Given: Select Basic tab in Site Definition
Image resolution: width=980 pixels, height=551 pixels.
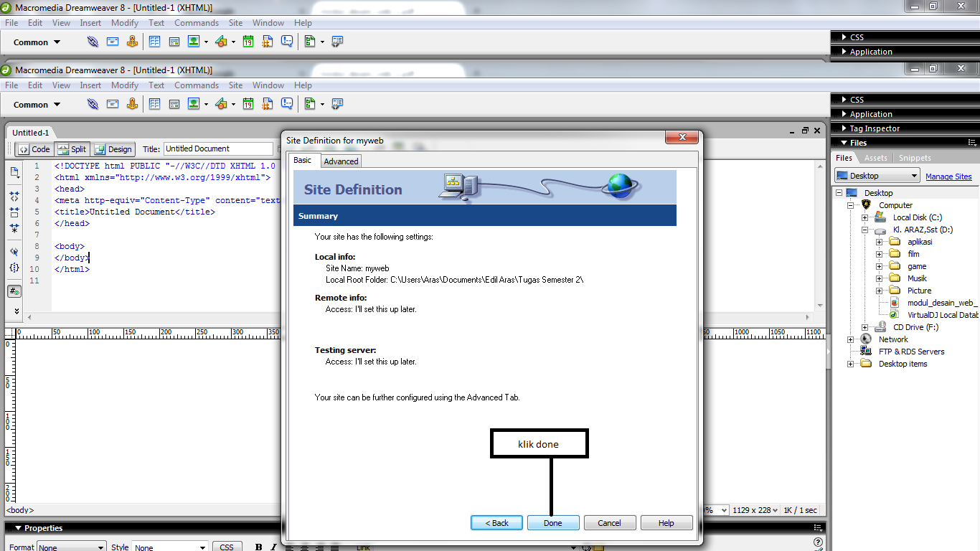Looking at the screenshot, I should (x=303, y=160).
